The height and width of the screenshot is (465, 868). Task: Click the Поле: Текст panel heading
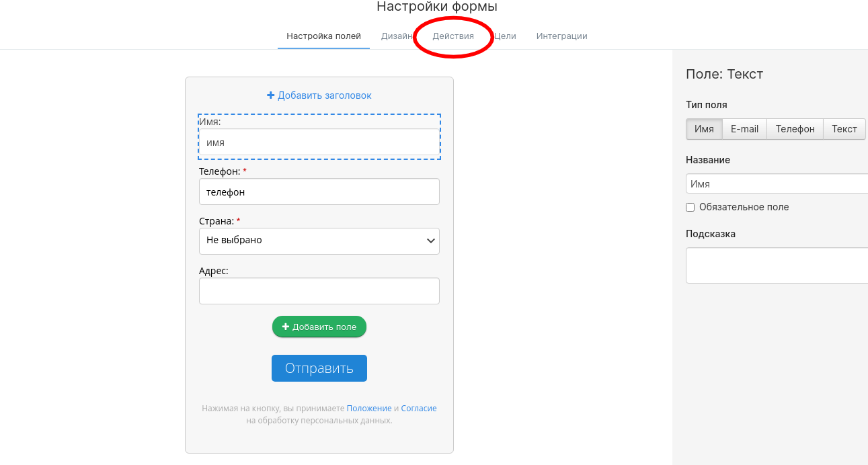click(x=724, y=74)
